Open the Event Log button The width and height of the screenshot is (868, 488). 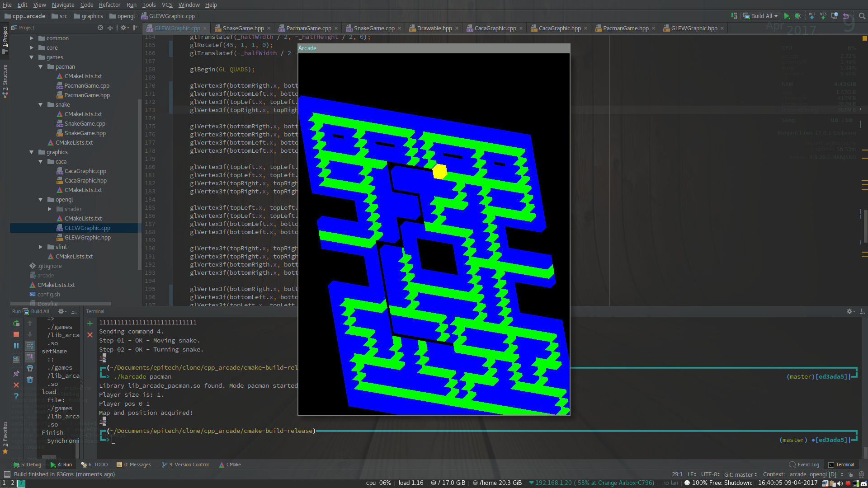click(x=804, y=465)
